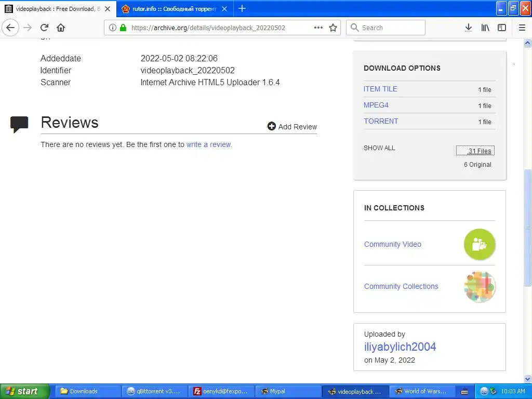Image resolution: width=532 pixels, height=399 pixels.
Task: Close the rutor.info tab
Action: point(224,9)
